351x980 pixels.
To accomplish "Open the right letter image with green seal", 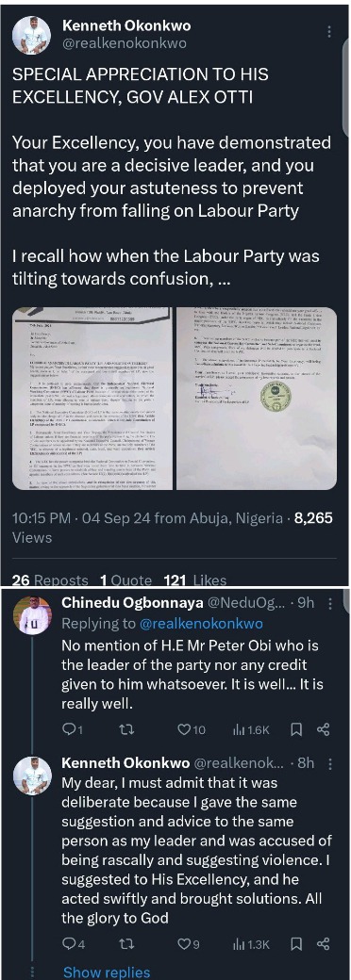I will click(x=257, y=399).
